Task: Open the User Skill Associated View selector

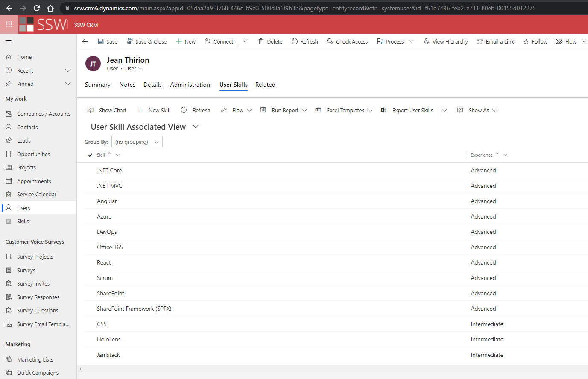Action: point(196,127)
